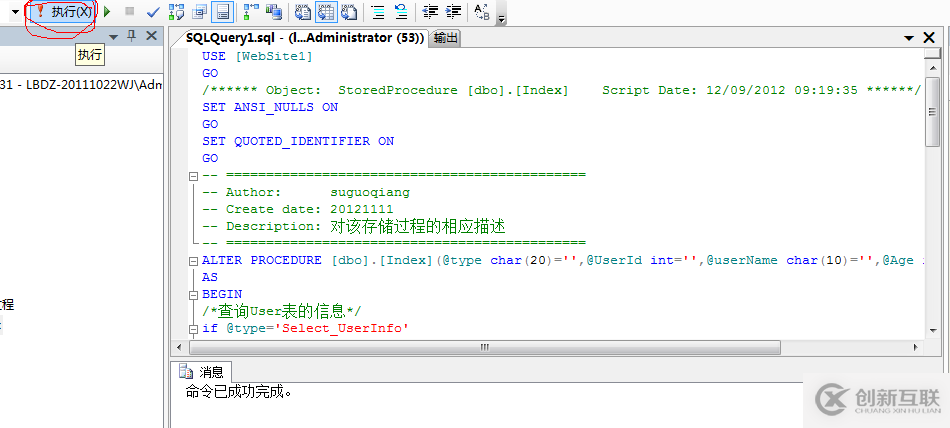This screenshot has height=428, width=950.
Task: Click the editor vertical scrollbar up arrow
Action: coord(932,67)
